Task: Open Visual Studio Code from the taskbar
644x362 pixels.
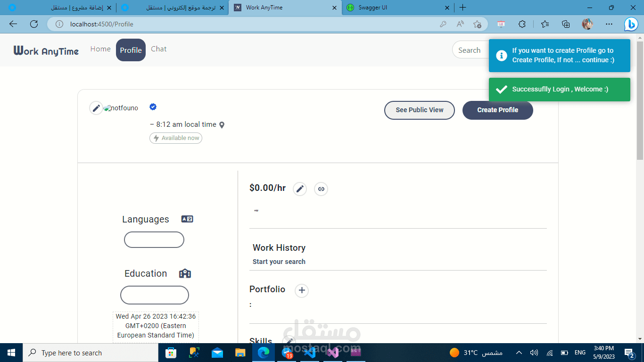Action: [x=309, y=353]
